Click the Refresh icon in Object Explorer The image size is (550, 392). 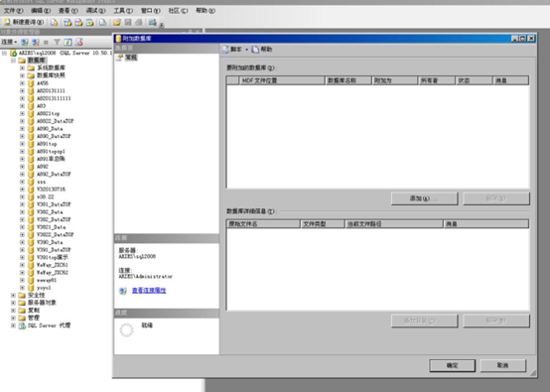click(x=68, y=43)
